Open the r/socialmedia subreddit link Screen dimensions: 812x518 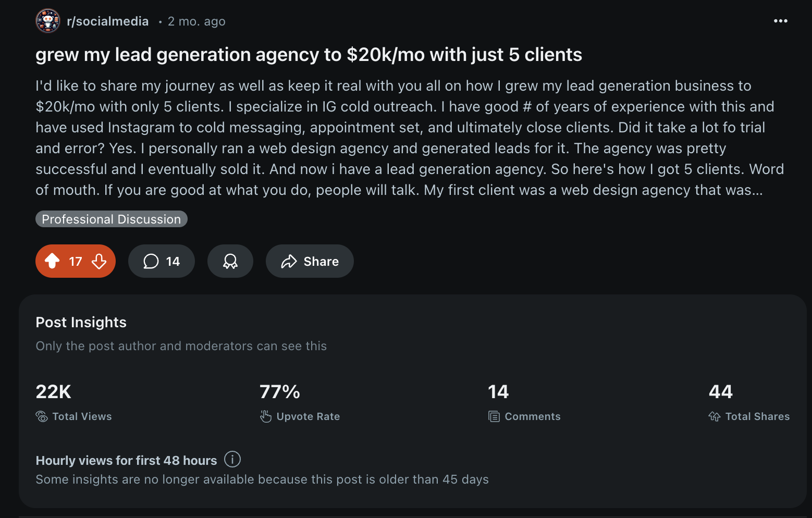click(x=108, y=21)
